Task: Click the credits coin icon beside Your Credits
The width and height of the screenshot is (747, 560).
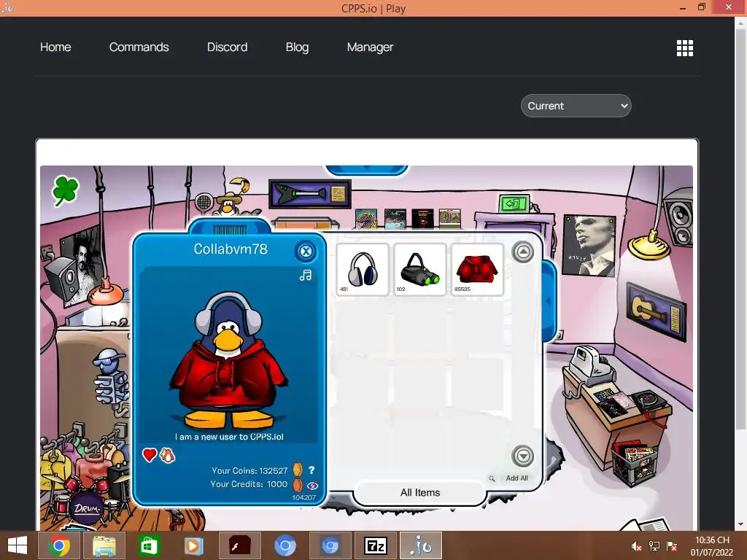Action: pyautogui.click(x=298, y=485)
